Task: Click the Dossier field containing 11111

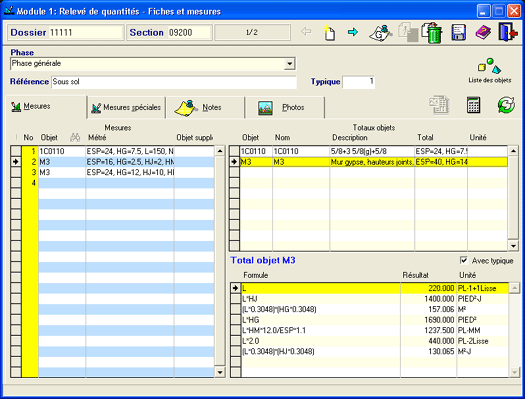Action: tap(86, 32)
